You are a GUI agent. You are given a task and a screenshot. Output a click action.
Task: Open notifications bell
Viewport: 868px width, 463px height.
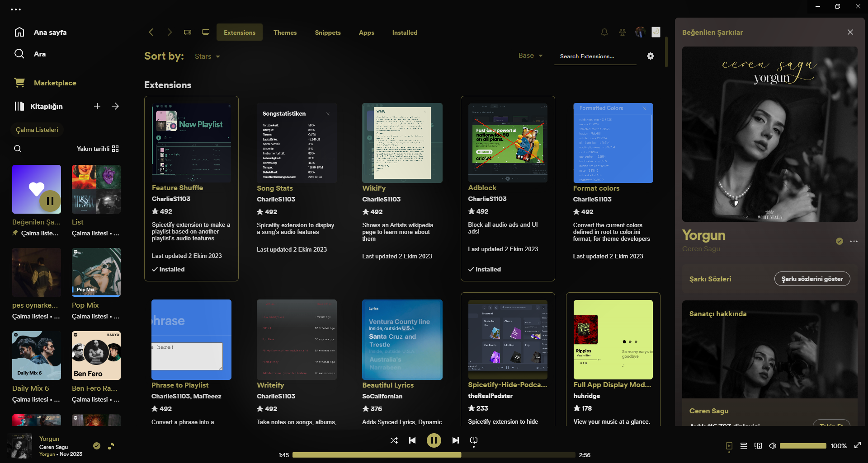(604, 32)
